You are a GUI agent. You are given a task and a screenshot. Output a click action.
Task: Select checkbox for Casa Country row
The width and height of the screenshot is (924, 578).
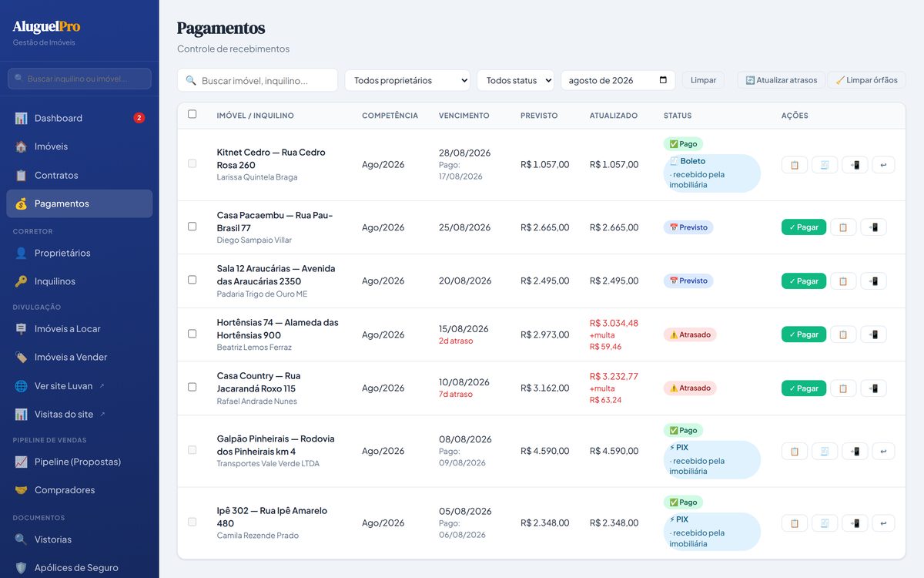(192, 387)
